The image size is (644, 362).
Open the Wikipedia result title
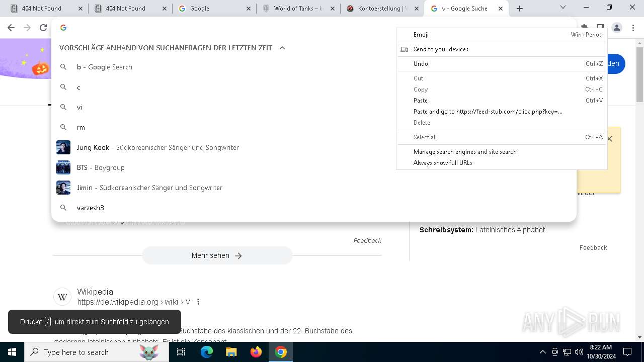click(x=95, y=292)
